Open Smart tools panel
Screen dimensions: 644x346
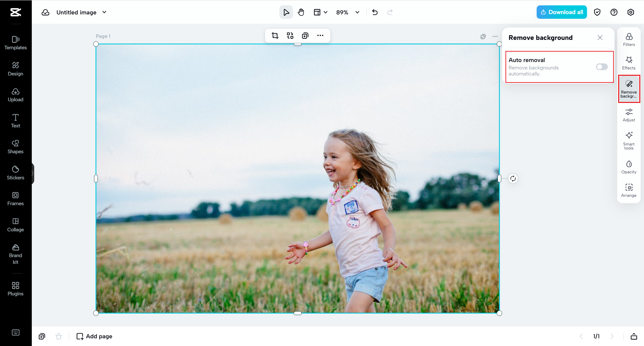click(629, 140)
